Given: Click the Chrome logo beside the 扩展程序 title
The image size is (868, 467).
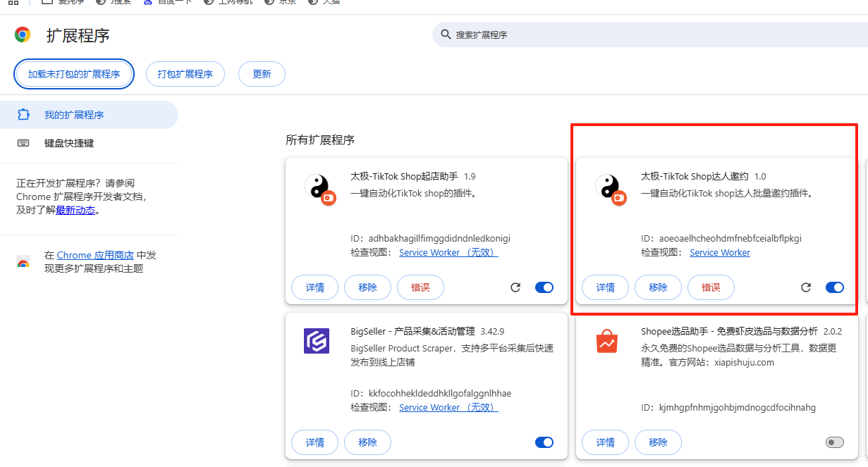Looking at the screenshot, I should (23, 35).
